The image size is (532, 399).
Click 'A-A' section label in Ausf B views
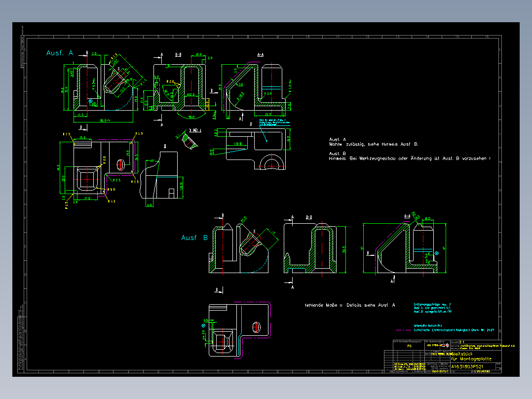[x=408, y=216]
